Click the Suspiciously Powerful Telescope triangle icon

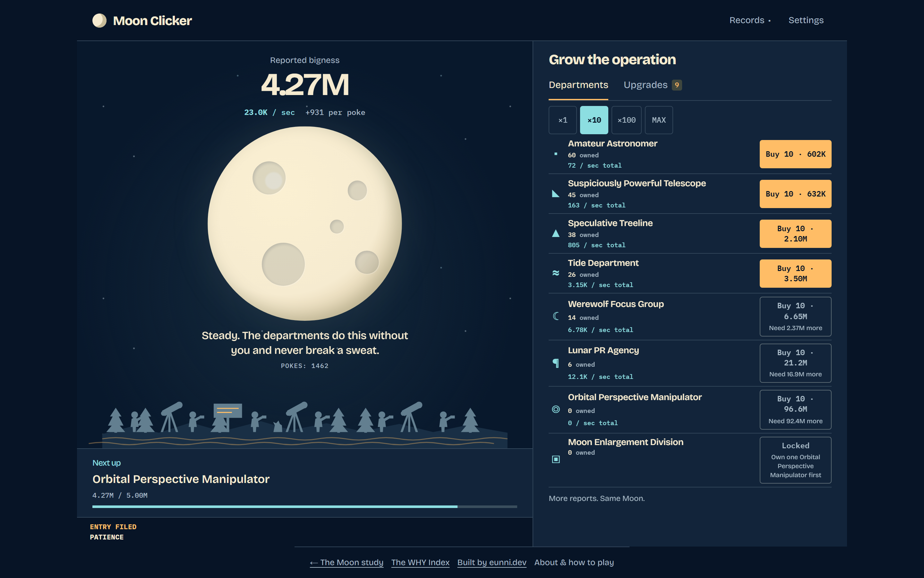[556, 194]
